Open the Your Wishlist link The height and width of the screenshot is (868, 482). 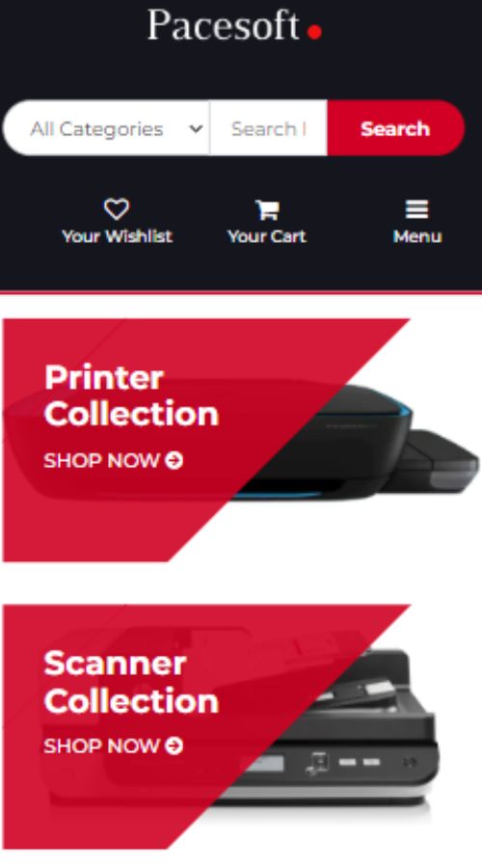pos(117,236)
